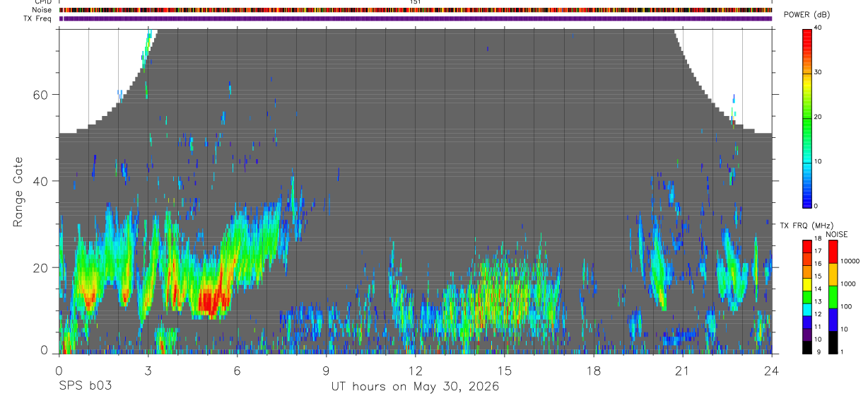Viewport: 868px width, 401px height.
Task: Click the 60 label on Range Gate axis
Action: point(43,95)
